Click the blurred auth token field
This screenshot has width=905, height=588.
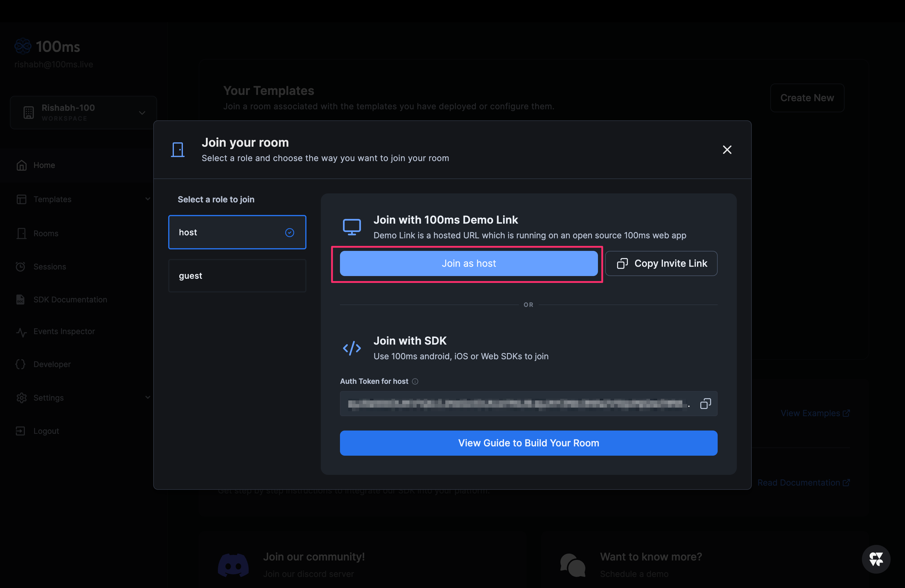click(517, 404)
